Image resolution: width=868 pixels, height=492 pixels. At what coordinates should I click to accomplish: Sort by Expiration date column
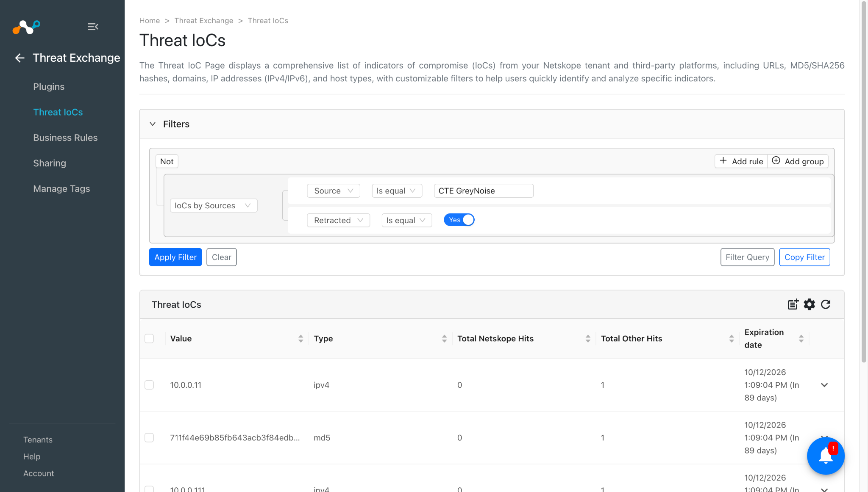pos(801,339)
